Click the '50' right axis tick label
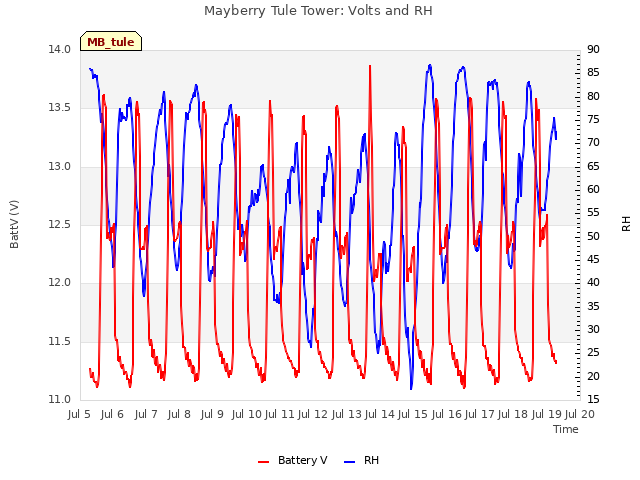Image resolution: width=640 pixels, height=480 pixels. tap(593, 236)
